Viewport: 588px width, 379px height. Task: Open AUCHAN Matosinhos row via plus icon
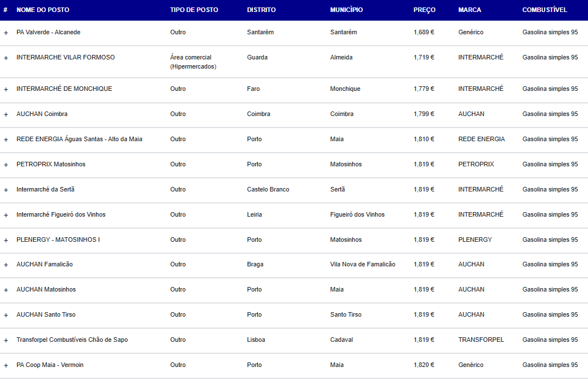6,290
